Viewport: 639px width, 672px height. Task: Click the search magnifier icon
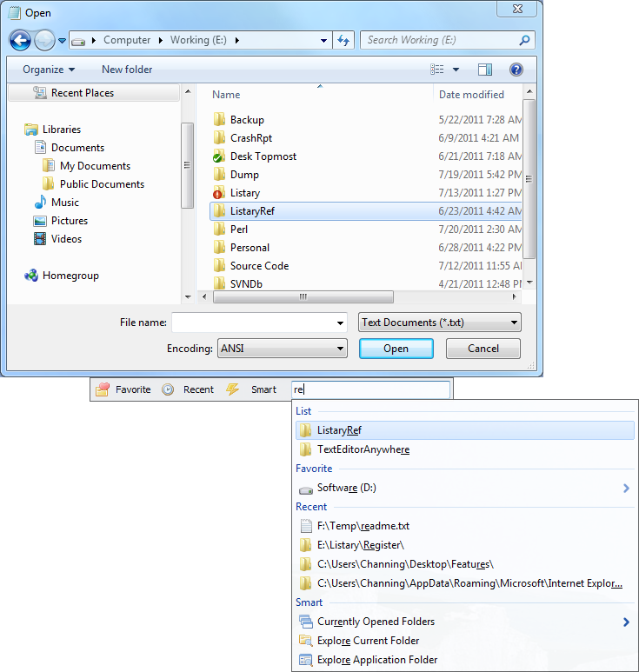tap(524, 40)
